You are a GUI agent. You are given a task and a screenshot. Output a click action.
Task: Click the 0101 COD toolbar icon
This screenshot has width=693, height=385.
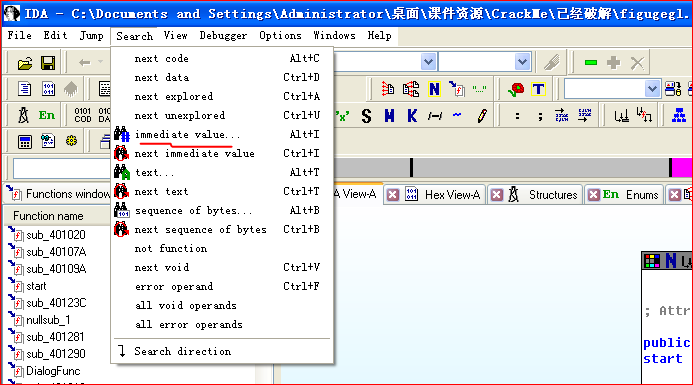(x=83, y=115)
